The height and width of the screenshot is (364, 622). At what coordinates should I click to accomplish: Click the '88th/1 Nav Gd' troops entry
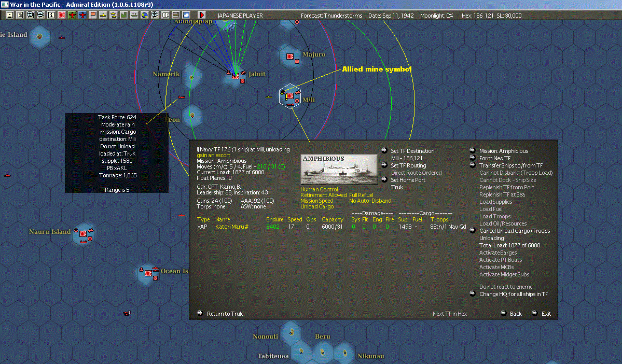point(448,227)
